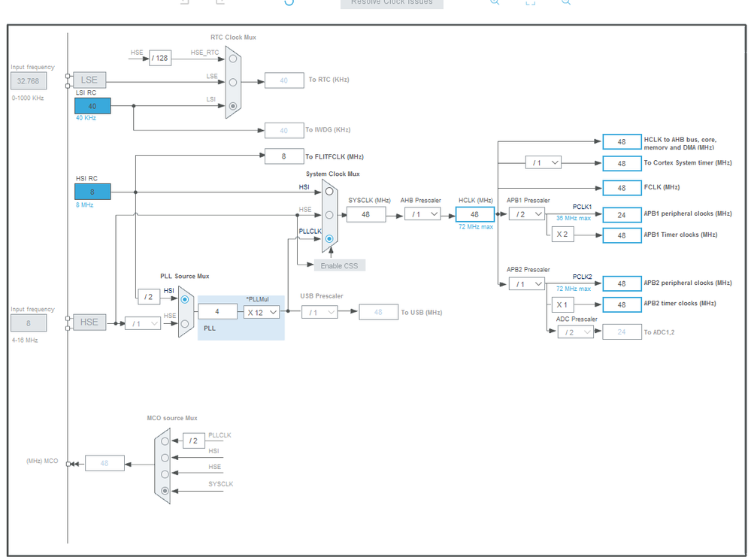The height and width of the screenshot is (560, 751).
Task: Select HSI in System Clock Mux
Action: pyautogui.click(x=329, y=192)
